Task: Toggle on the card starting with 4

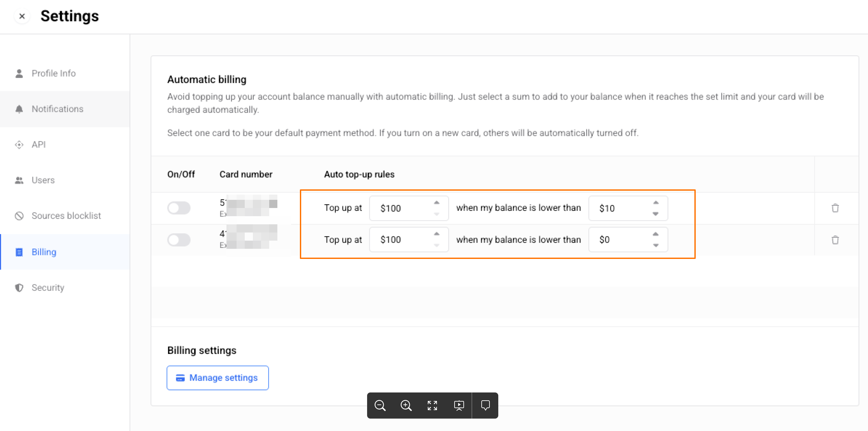Action: pyautogui.click(x=179, y=240)
